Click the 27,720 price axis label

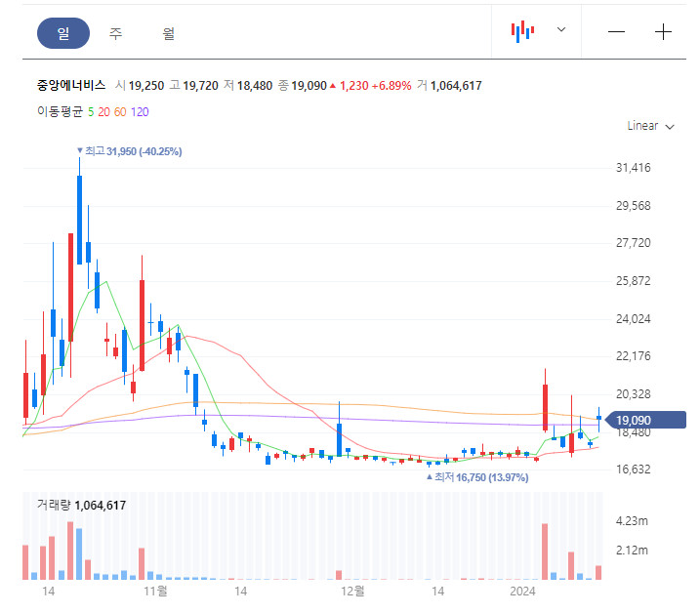(x=633, y=243)
